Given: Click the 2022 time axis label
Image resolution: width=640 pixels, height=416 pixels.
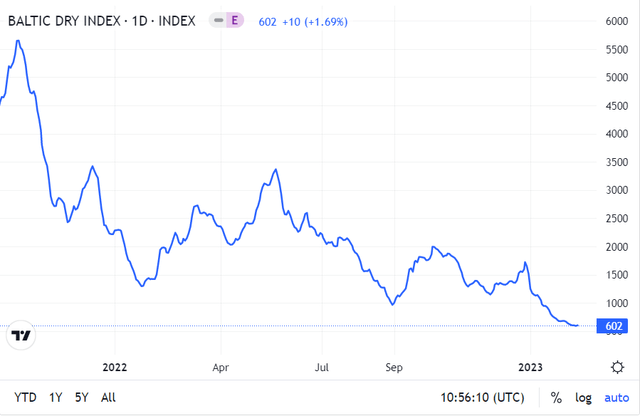Looking at the screenshot, I should [115, 367].
